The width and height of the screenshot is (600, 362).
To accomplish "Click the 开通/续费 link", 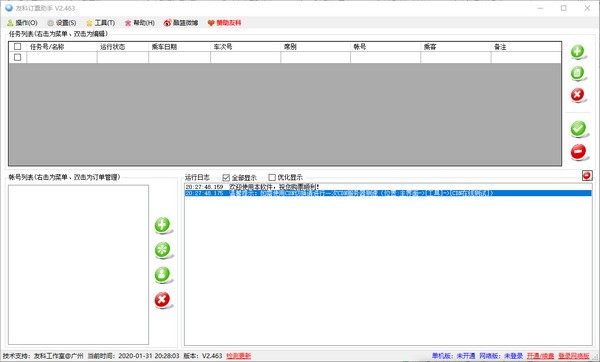I will pyautogui.click(x=540, y=356).
